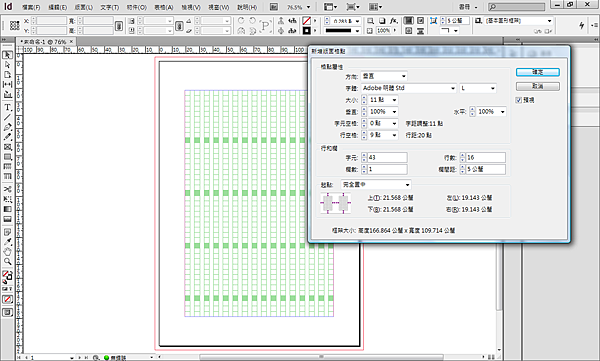Click the Bridge icon in application bar
600x361 pixels.
[x=274, y=7]
